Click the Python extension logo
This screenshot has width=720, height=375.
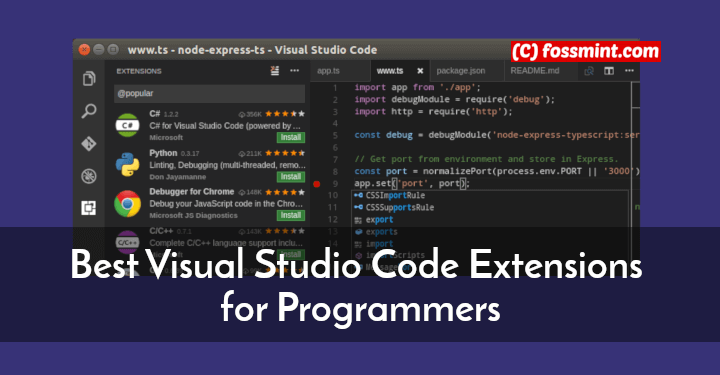127,164
